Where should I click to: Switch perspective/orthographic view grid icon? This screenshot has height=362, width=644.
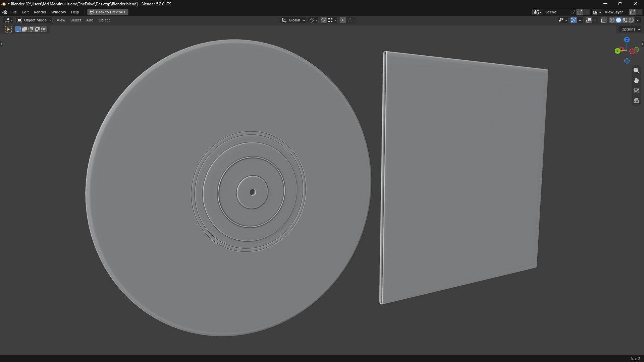pos(636,101)
